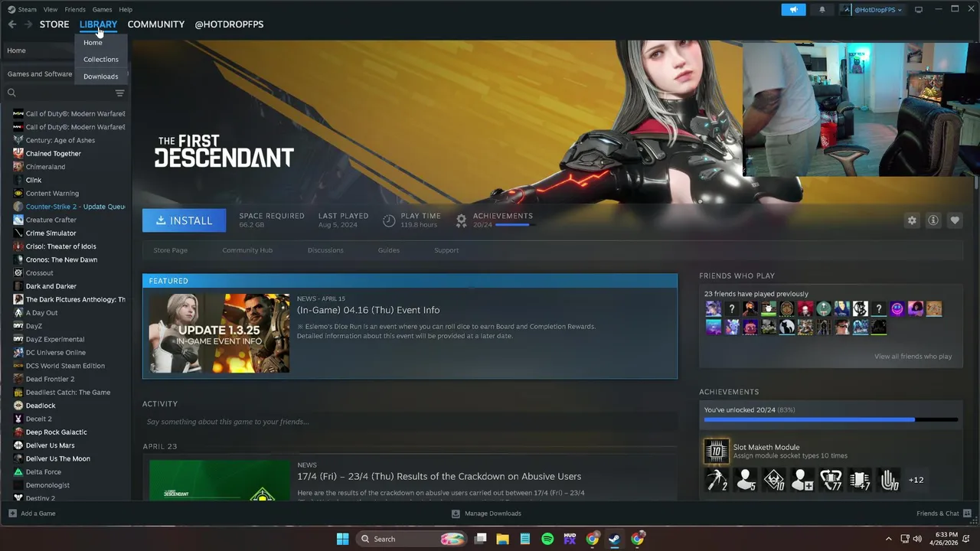Open the Support link
The width and height of the screenshot is (980, 551).
[446, 250]
